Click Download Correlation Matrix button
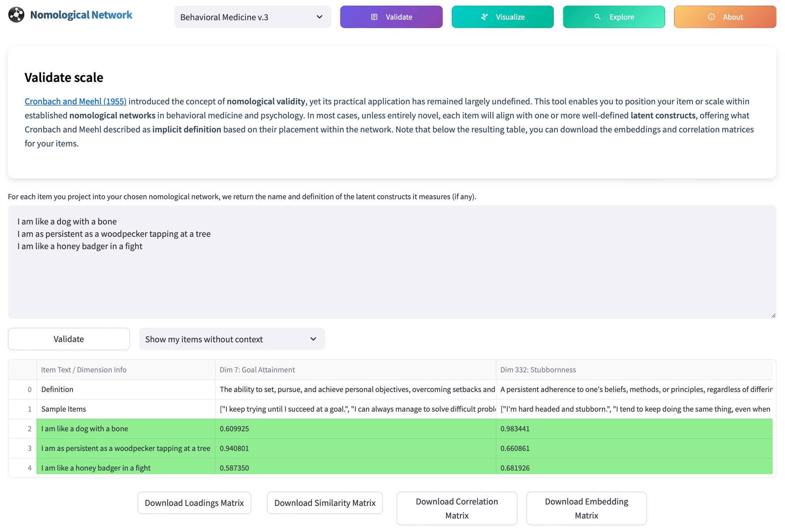The width and height of the screenshot is (785, 532). 457,508
